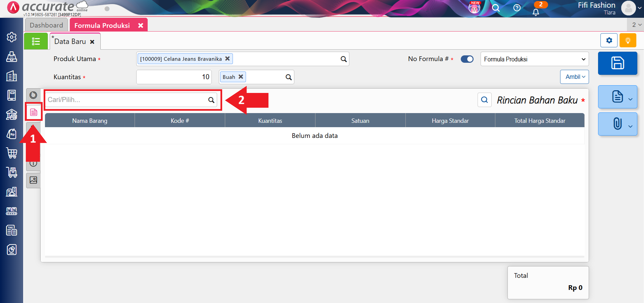Screen dimensions: 644x303
Task: Click the help question mark icon
Action: (x=517, y=8)
